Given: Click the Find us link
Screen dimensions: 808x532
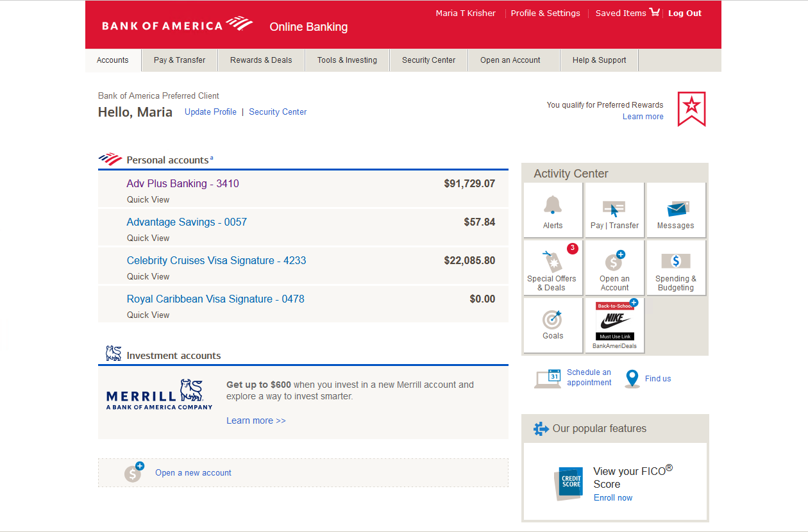Looking at the screenshot, I should tap(658, 379).
